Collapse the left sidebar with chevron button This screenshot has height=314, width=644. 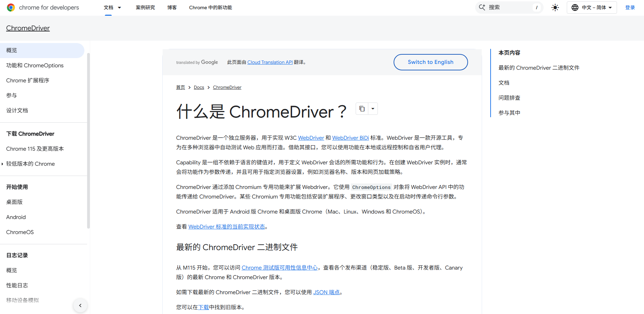pyautogui.click(x=80, y=305)
